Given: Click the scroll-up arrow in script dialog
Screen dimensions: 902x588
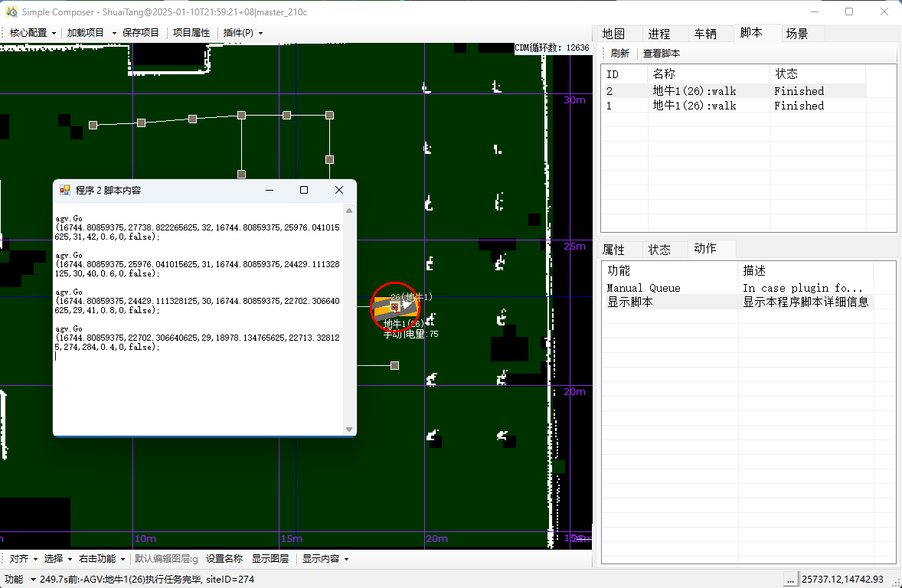Looking at the screenshot, I should click(x=349, y=211).
